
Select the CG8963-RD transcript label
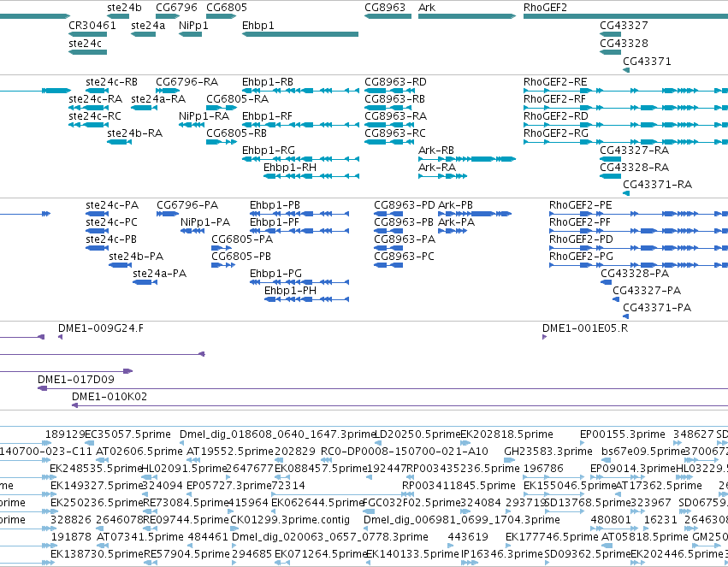[395, 81]
